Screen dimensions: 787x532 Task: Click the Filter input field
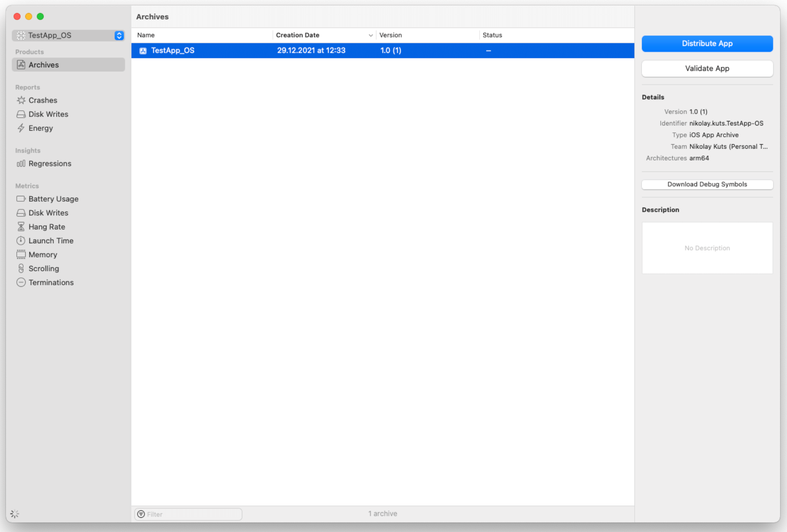point(187,514)
